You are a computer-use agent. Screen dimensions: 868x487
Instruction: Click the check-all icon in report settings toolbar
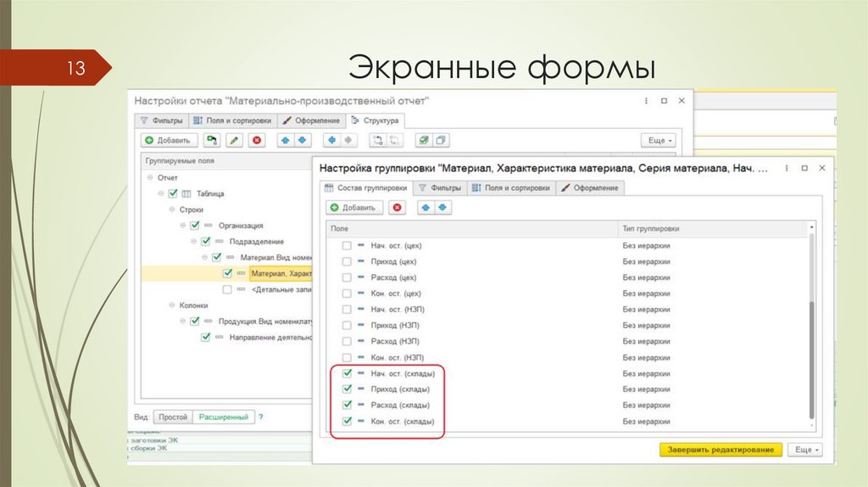coord(424,141)
